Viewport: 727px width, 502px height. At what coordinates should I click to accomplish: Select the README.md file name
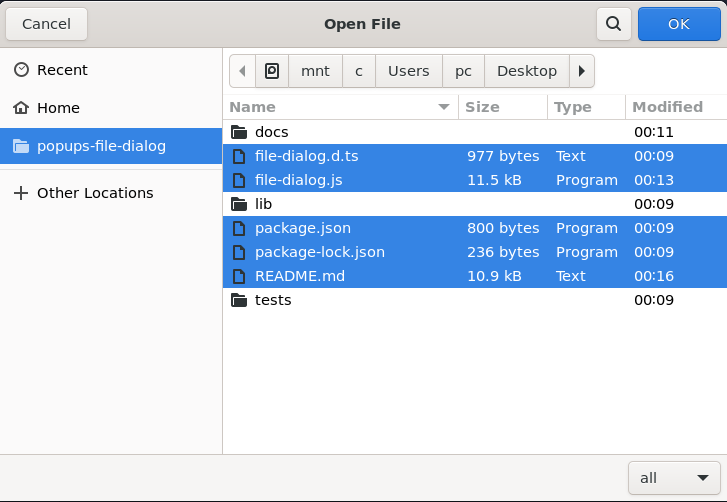(300, 276)
